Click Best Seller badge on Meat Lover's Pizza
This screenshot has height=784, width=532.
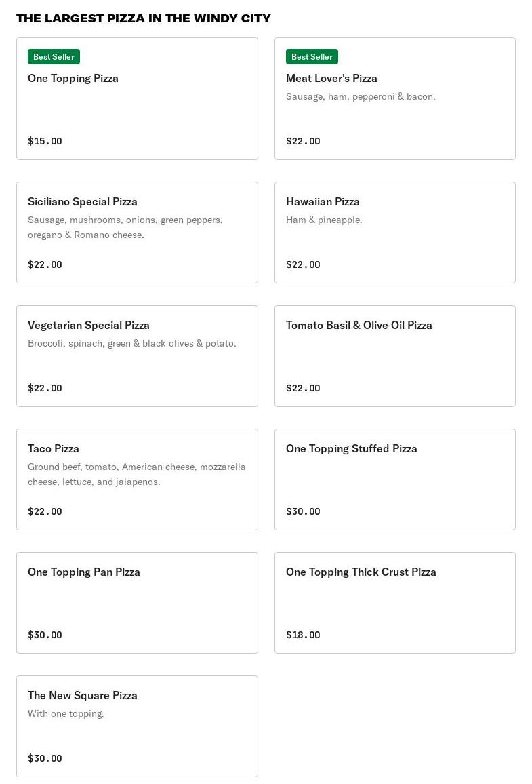(312, 57)
